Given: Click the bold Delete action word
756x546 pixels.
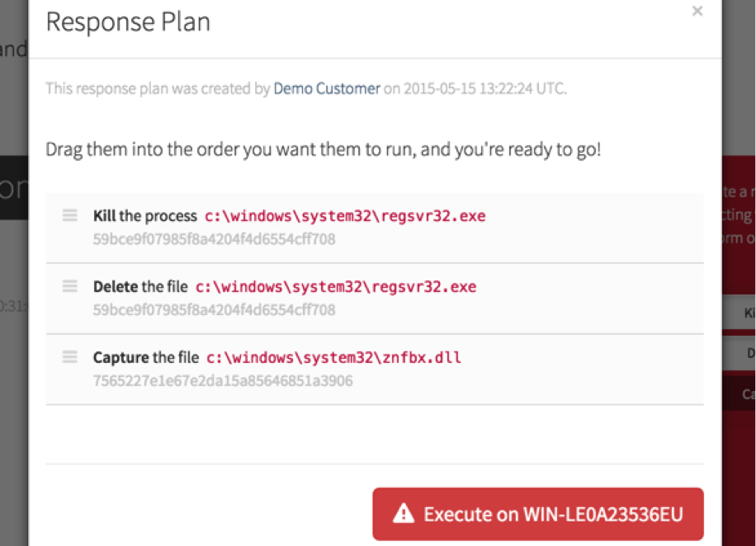Looking at the screenshot, I should pos(116,287).
